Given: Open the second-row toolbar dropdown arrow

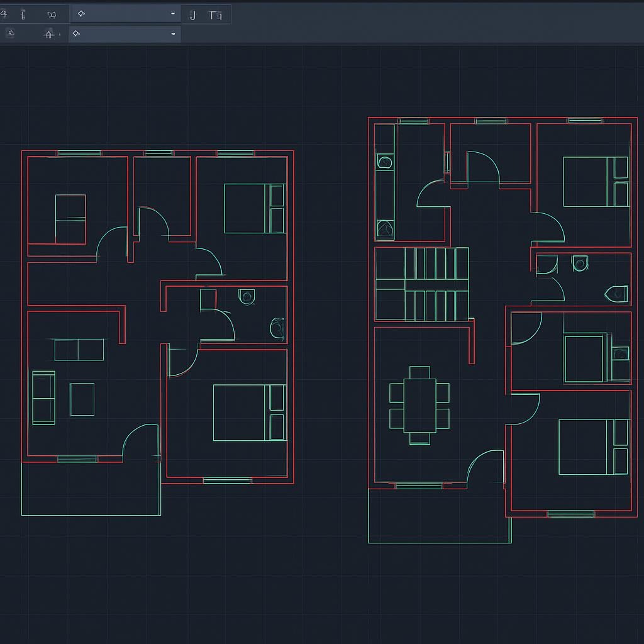Looking at the screenshot, I should point(173,34).
